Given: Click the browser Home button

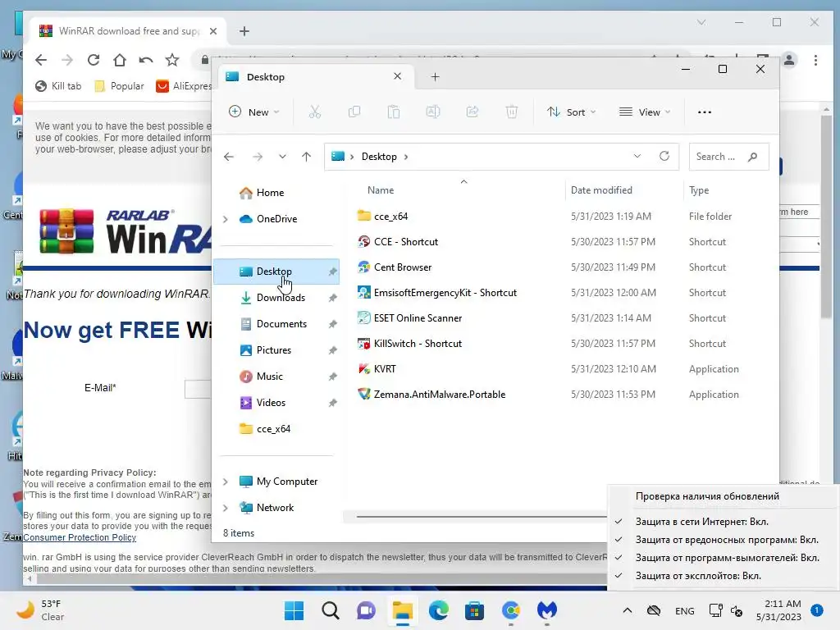Looking at the screenshot, I should [x=120, y=60].
